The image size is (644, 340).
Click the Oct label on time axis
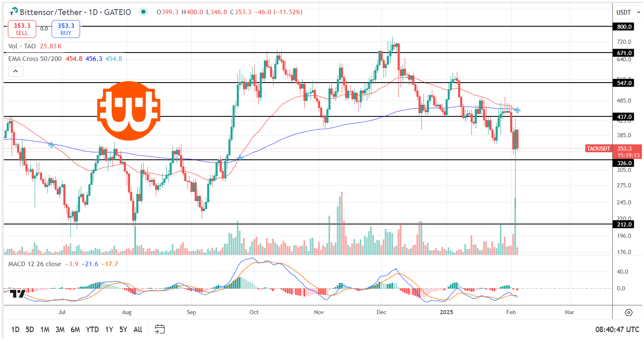(x=254, y=312)
